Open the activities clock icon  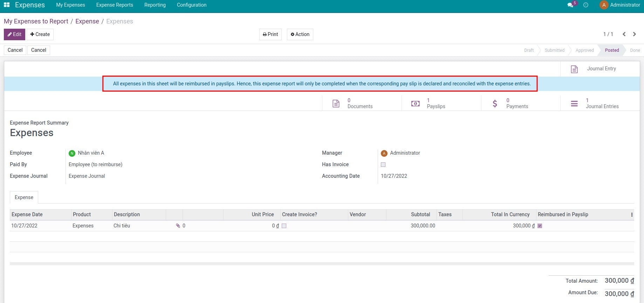(x=586, y=5)
